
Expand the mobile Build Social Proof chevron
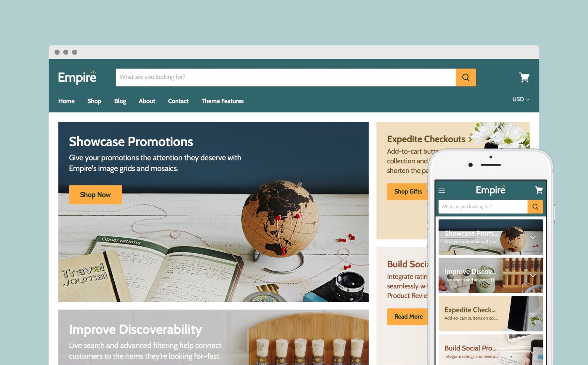pos(533,352)
